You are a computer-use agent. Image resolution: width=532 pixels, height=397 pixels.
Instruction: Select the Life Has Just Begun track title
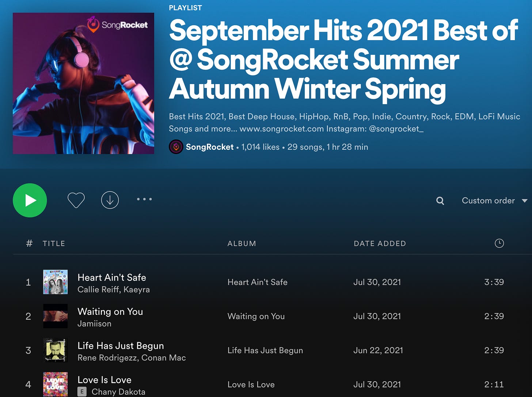(x=121, y=346)
